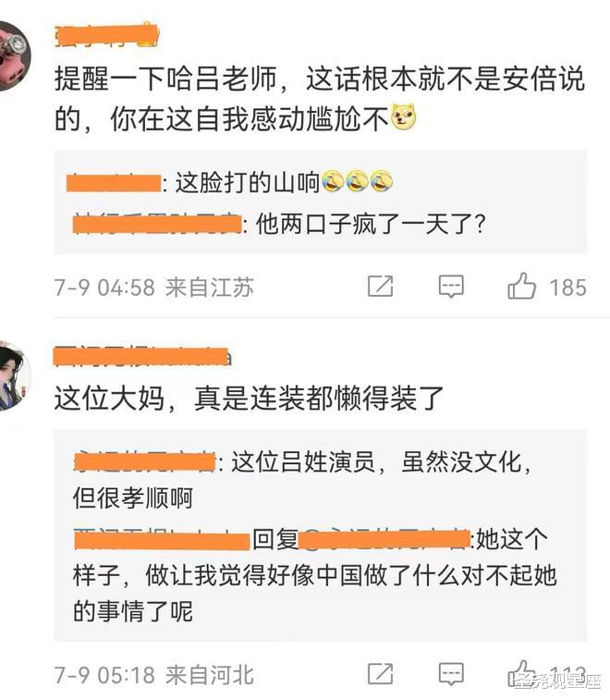Tap comment text '这位大妈，真是连装都懒得装了'
The width and height of the screenshot is (610, 700).
coord(249,398)
